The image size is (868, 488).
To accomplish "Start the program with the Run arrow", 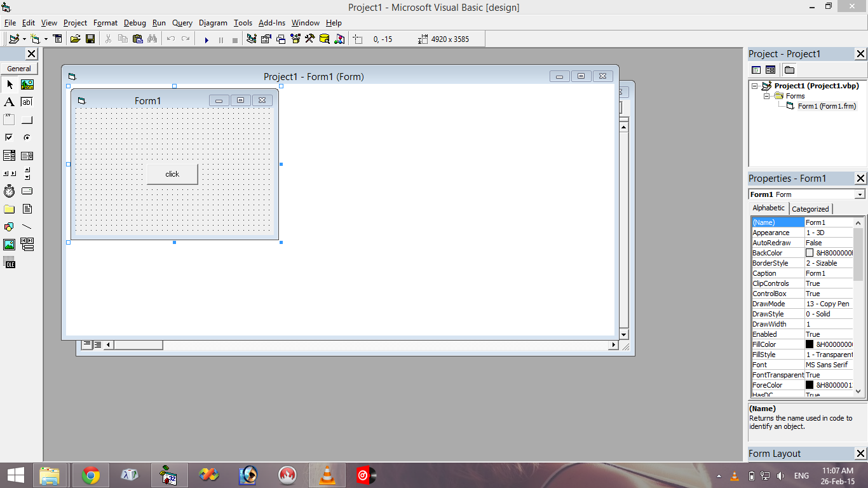I will point(207,39).
